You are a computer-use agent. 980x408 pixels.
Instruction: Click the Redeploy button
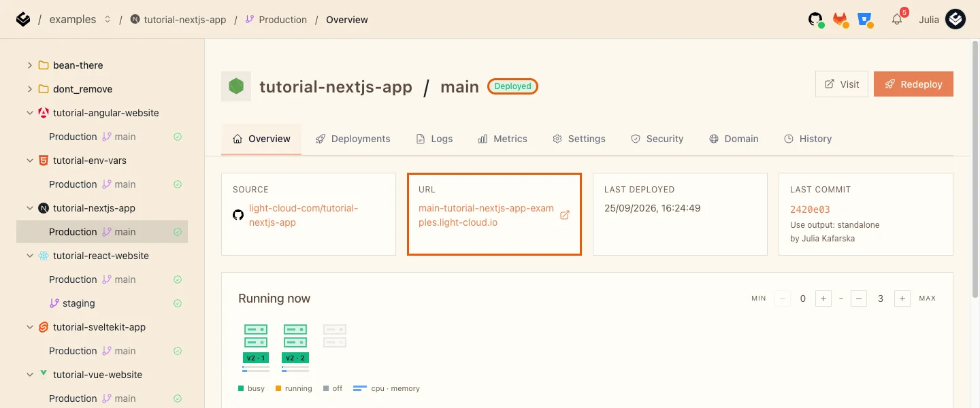(x=913, y=84)
